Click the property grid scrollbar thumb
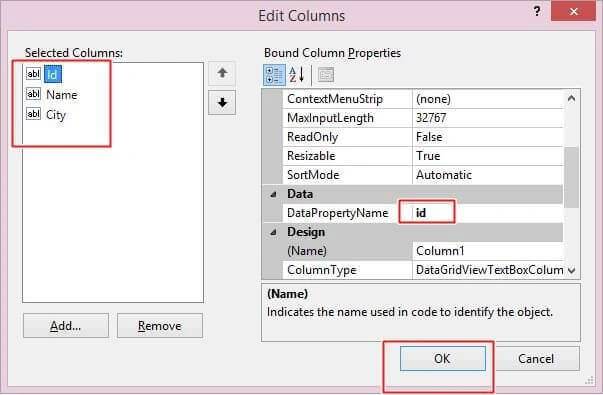The height and width of the screenshot is (395, 603). pos(571,177)
